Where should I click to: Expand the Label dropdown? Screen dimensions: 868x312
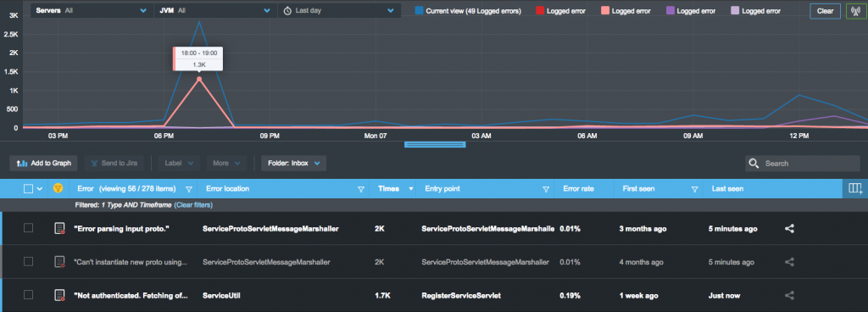(179, 163)
